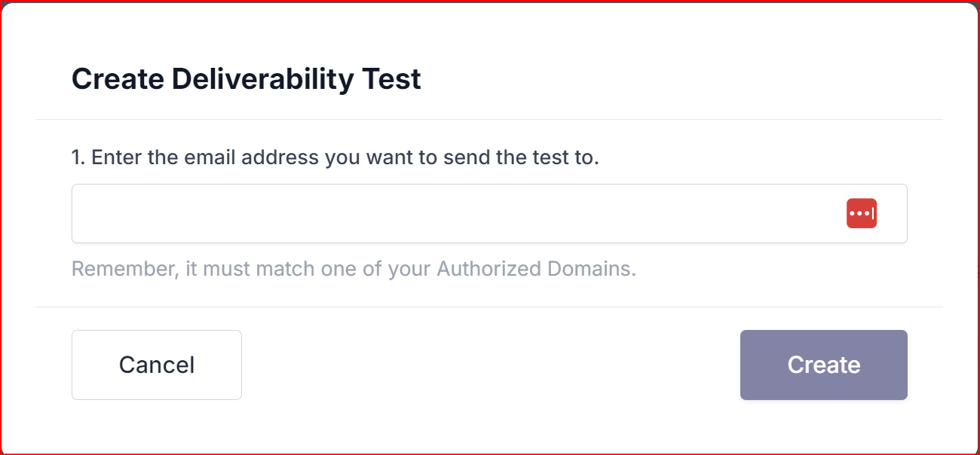The image size is (980, 455).
Task: Focus the email address input field
Action: pos(489,213)
